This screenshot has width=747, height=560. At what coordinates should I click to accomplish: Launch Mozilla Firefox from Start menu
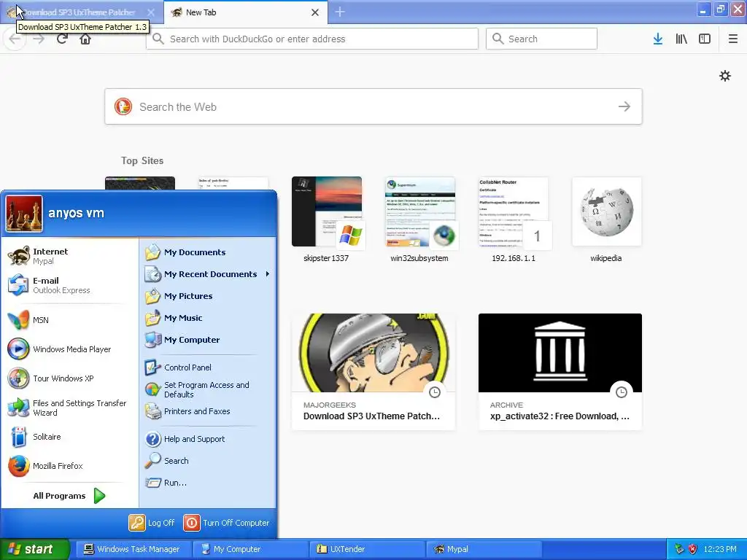click(70, 466)
